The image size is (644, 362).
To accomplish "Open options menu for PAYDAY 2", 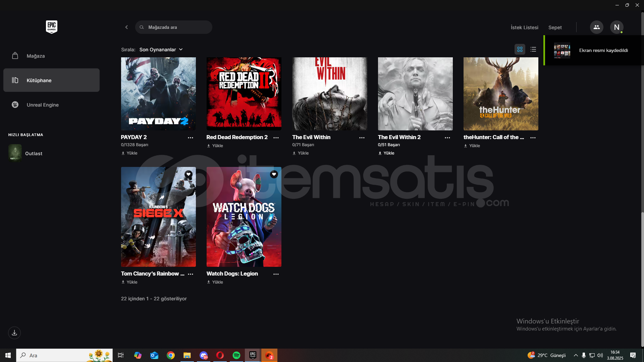I will 191,138.
